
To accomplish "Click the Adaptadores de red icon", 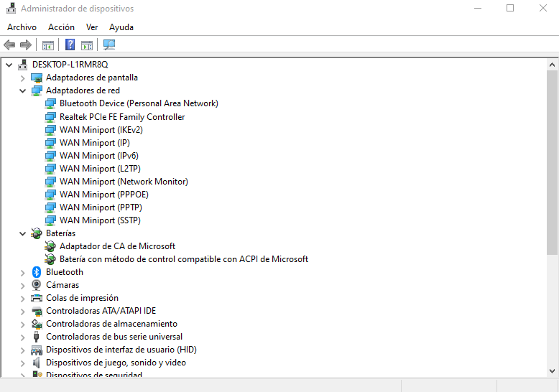I will [x=37, y=90].
